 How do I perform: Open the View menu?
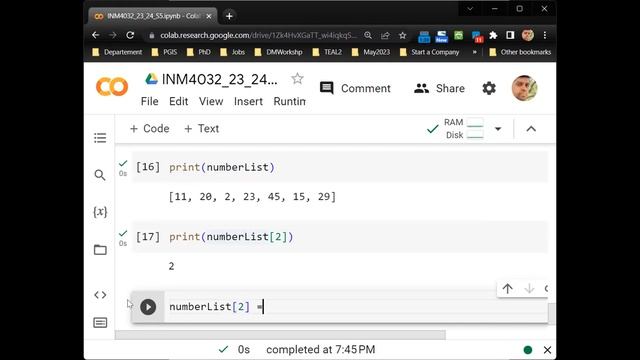click(x=211, y=101)
